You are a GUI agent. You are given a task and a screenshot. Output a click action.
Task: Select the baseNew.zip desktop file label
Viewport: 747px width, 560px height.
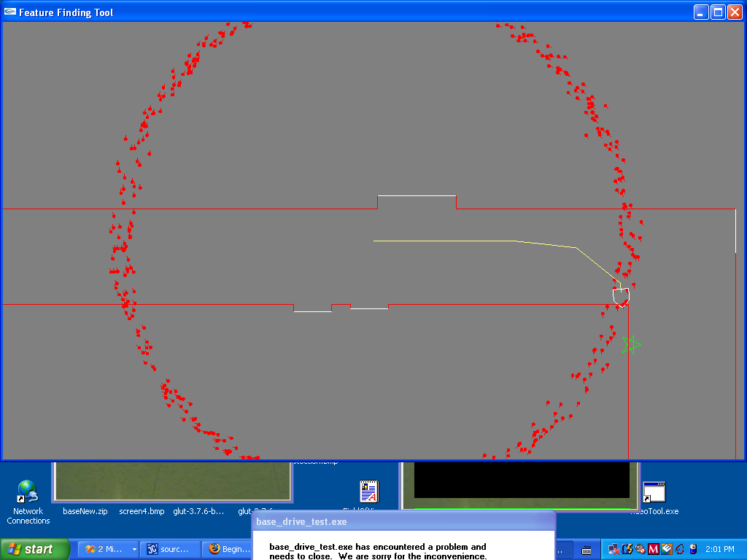(85, 511)
